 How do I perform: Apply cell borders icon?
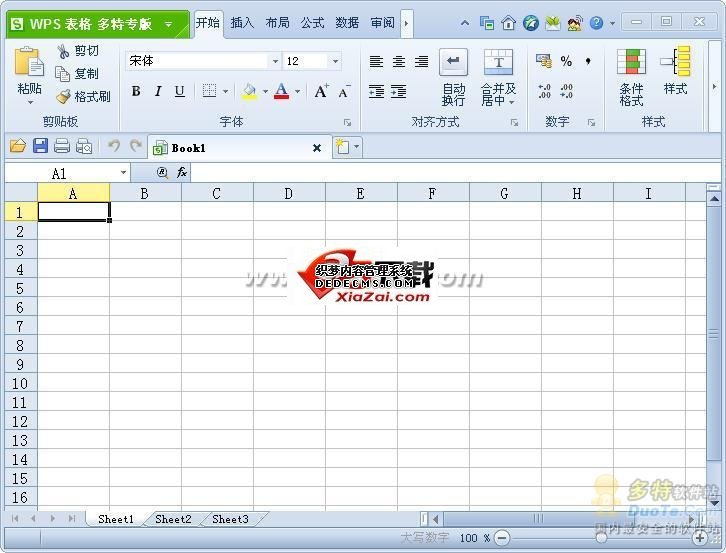pyautogui.click(x=209, y=91)
